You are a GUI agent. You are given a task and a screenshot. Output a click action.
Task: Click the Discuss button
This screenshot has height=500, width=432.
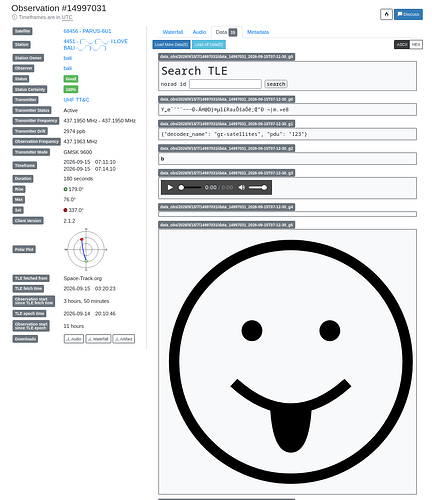(408, 14)
